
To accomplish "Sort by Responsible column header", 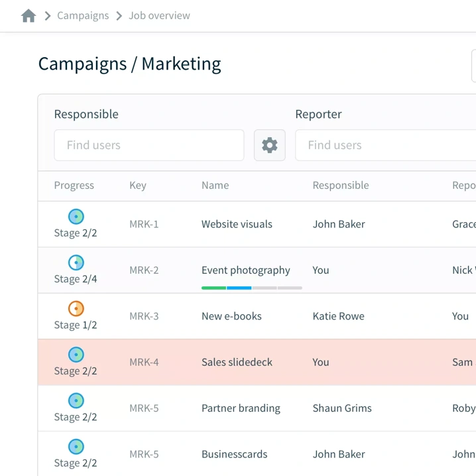I will [x=341, y=186].
